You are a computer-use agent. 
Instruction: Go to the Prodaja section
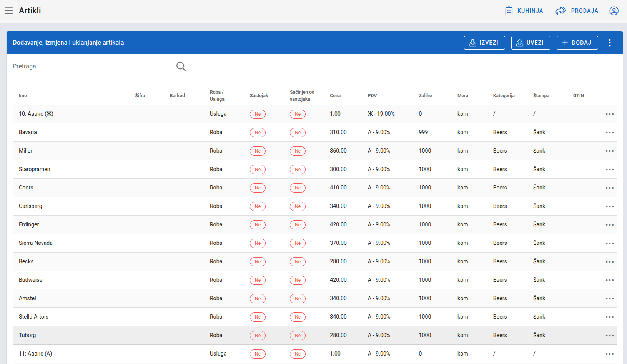[577, 11]
